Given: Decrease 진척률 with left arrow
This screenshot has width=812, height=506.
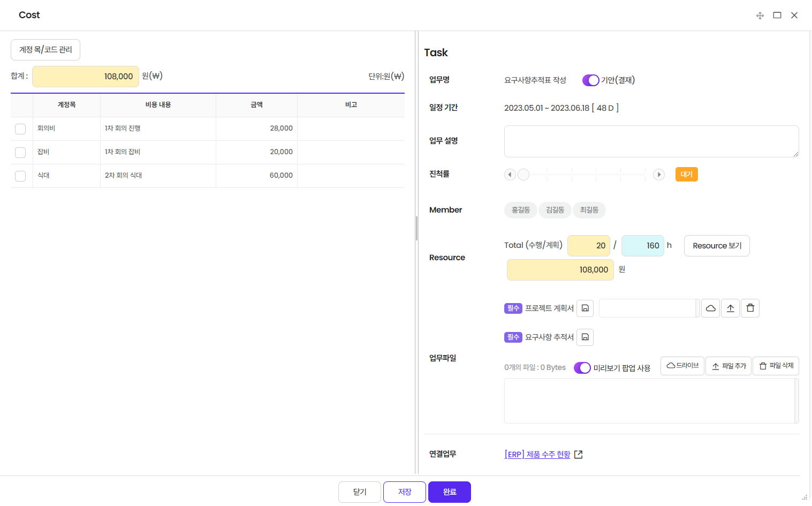Looking at the screenshot, I should click(510, 175).
